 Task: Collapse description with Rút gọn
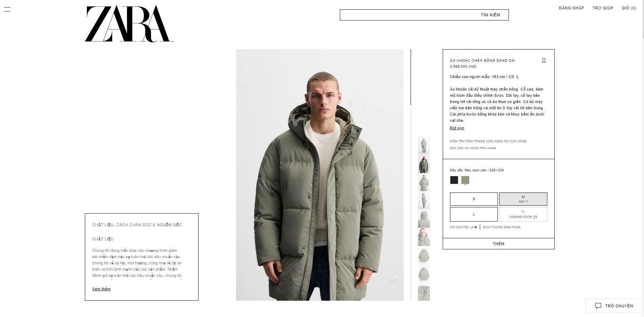[x=457, y=128]
